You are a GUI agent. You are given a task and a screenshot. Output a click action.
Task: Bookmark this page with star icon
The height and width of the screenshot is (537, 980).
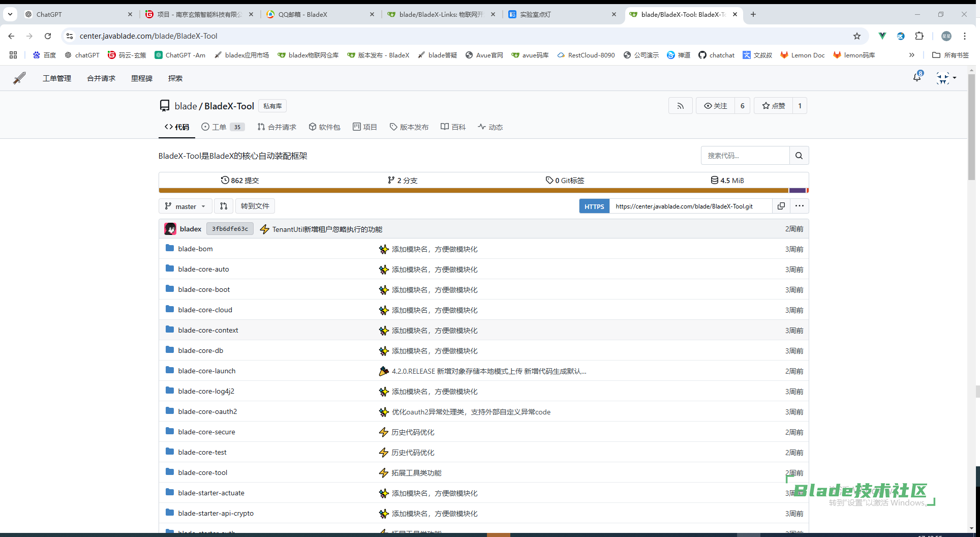coord(857,36)
